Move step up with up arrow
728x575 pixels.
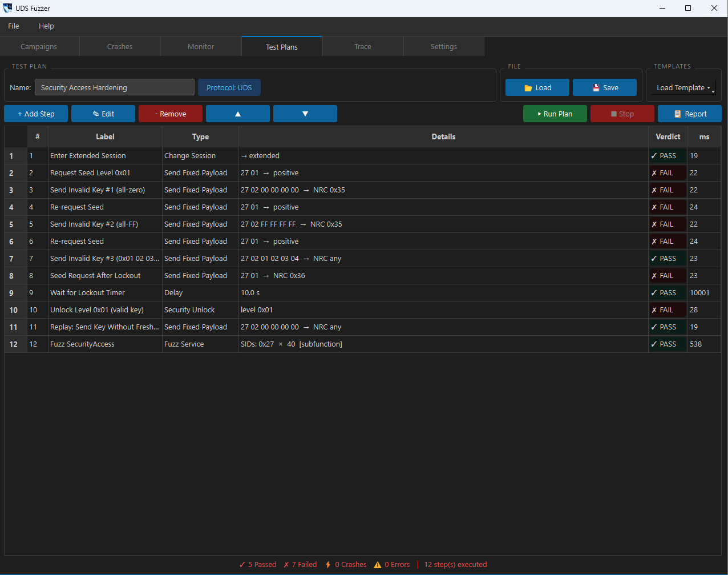(238, 114)
